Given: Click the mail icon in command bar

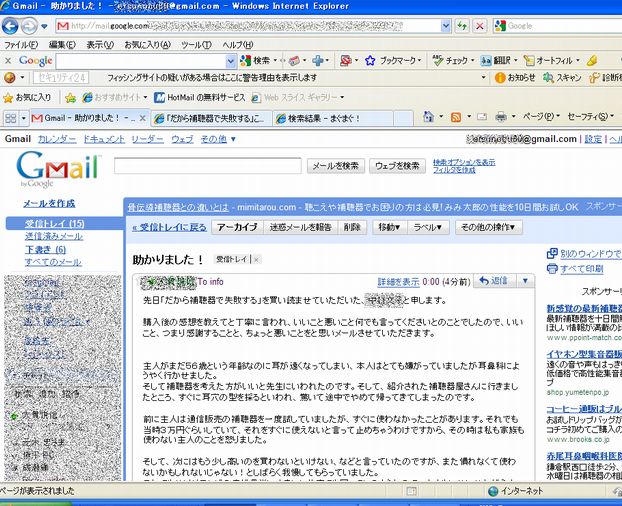Looking at the screenshot, I should [x=482, y=117].
